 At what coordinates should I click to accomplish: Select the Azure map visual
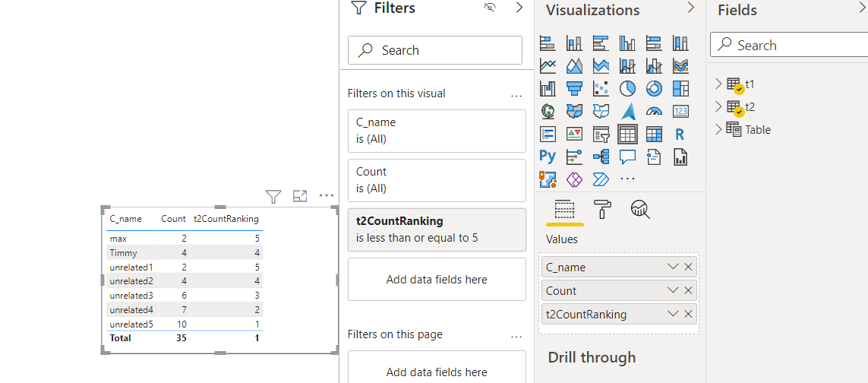627,111
